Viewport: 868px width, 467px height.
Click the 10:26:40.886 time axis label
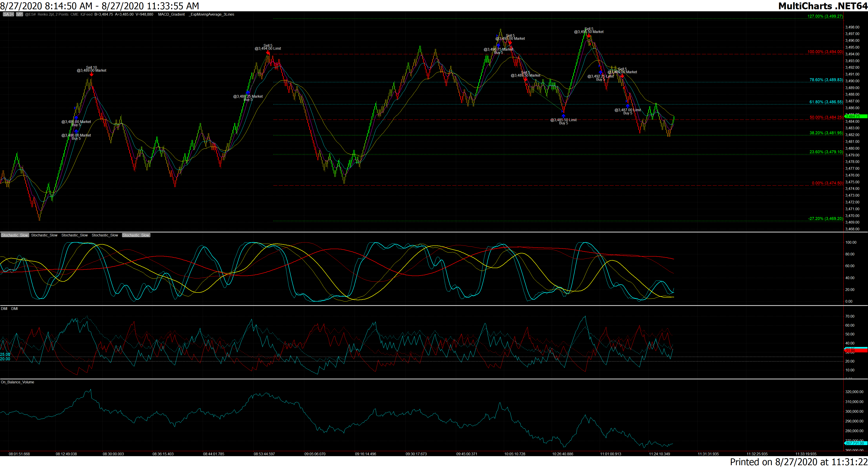click(562, 454)
